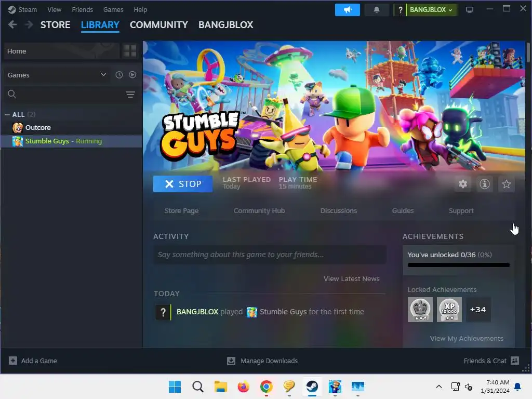532x399 pixels.
Task: Toggle the collections grid view icon
Action: coord(130,51)
